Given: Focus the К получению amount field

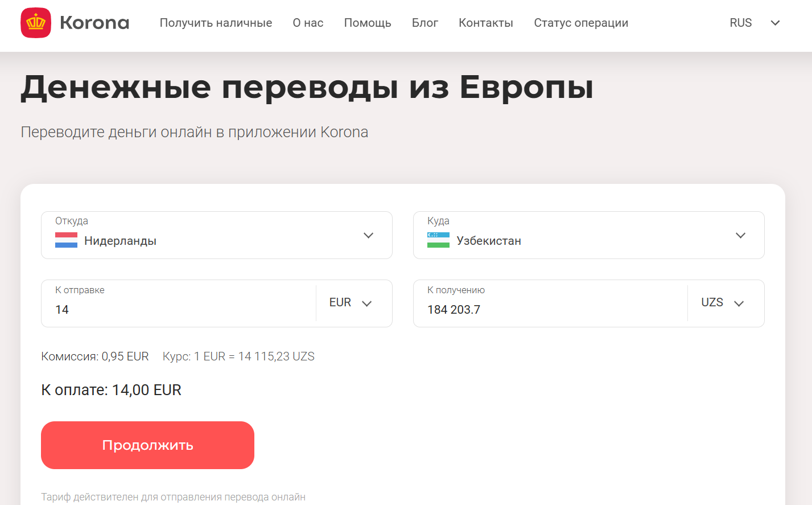Looking at the screenshot, I should 550,303.
